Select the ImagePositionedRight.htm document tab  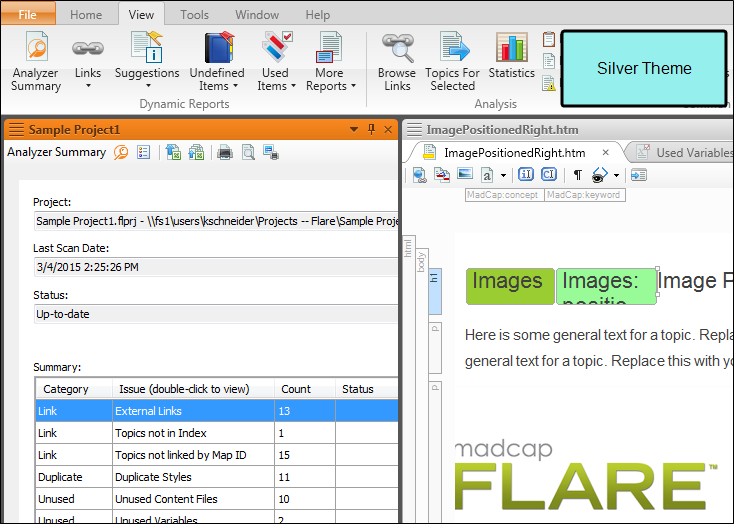coord(514,153)
